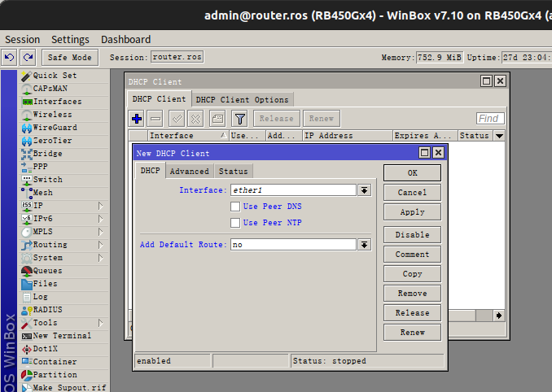Enable entry using the checkmark icon
Image resolution: width=552 pixels, height=392 pixels.
177,119
